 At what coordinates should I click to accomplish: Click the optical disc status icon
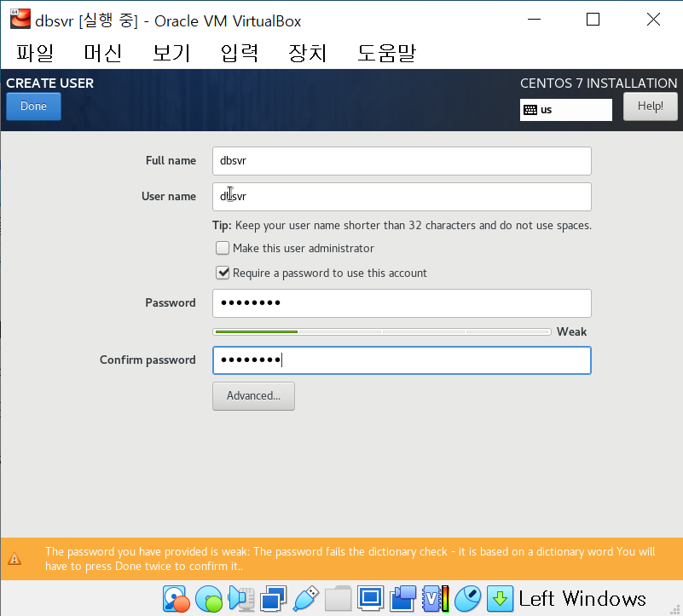point(209,599)
